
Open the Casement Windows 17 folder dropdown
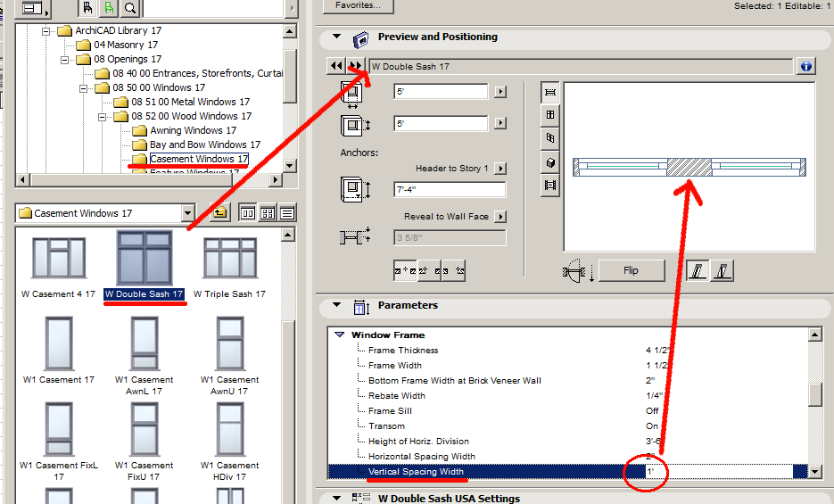pyautogui.click(x=187, y=213)
